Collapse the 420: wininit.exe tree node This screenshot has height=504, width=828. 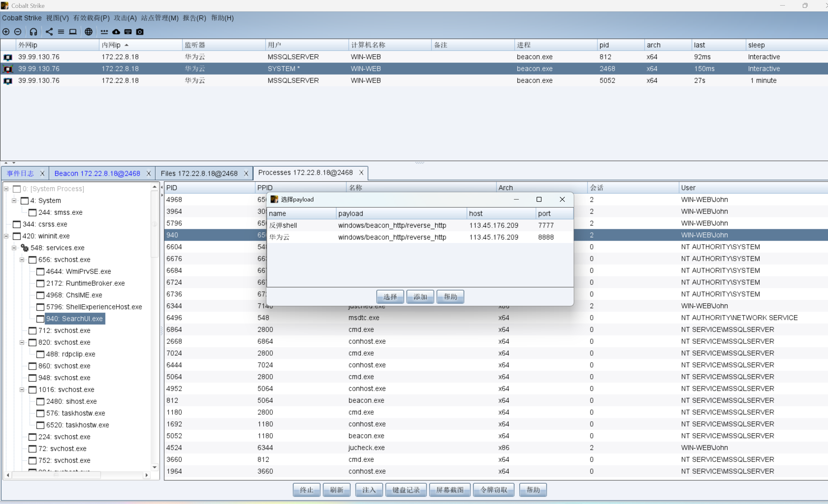point(6,236)
